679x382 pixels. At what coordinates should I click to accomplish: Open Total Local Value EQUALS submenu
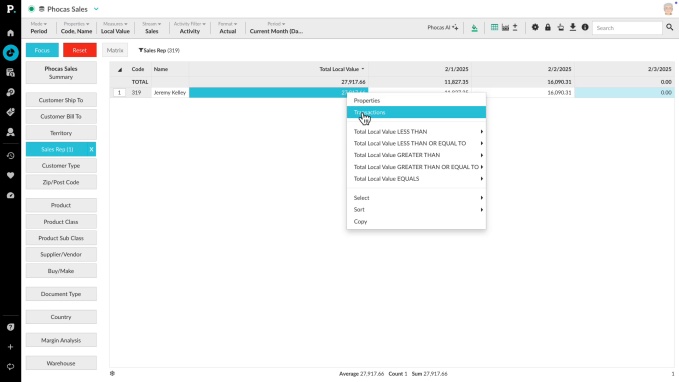[x=416, y=178]
